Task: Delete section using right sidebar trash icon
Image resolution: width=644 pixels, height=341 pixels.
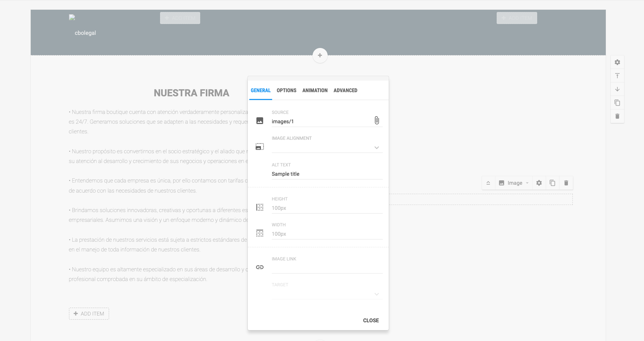Action: coord(617,116)
